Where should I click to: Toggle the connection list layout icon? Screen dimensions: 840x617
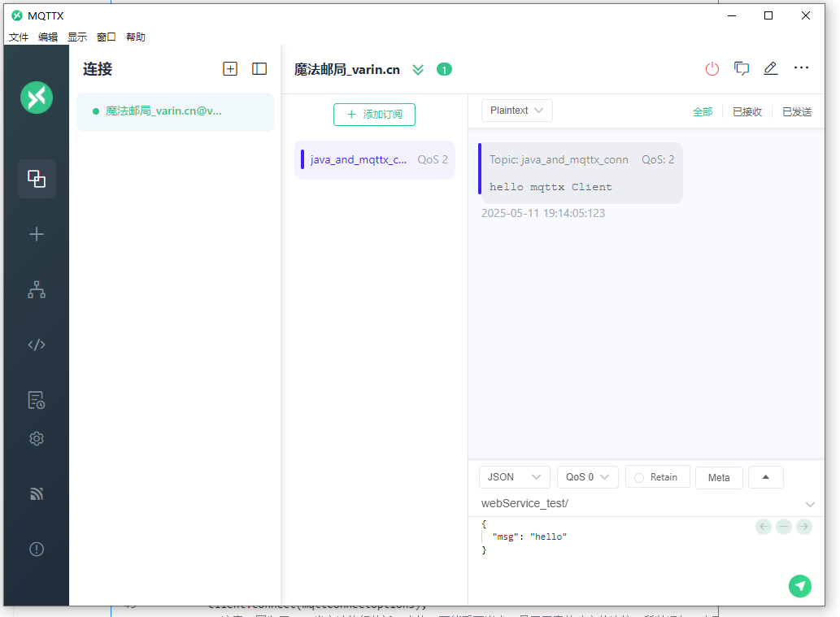click(x=259, y=68)
